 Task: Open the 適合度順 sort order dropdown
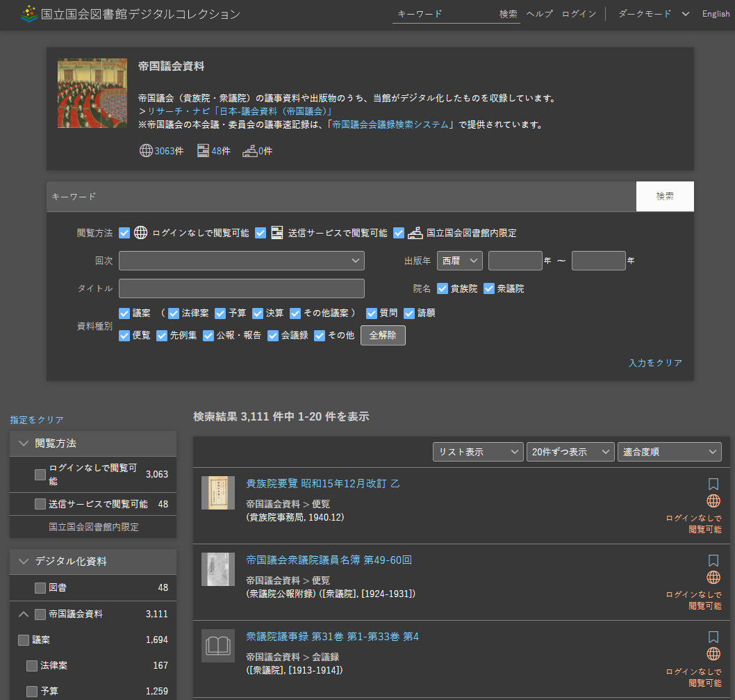(670, 452)
